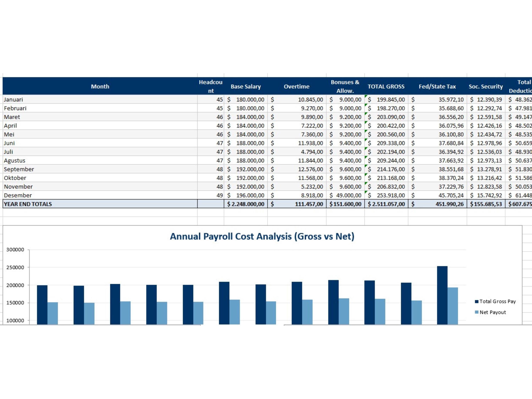
Task: Click Desember bonus $49.000,00 cell
Action: [345, 195]
